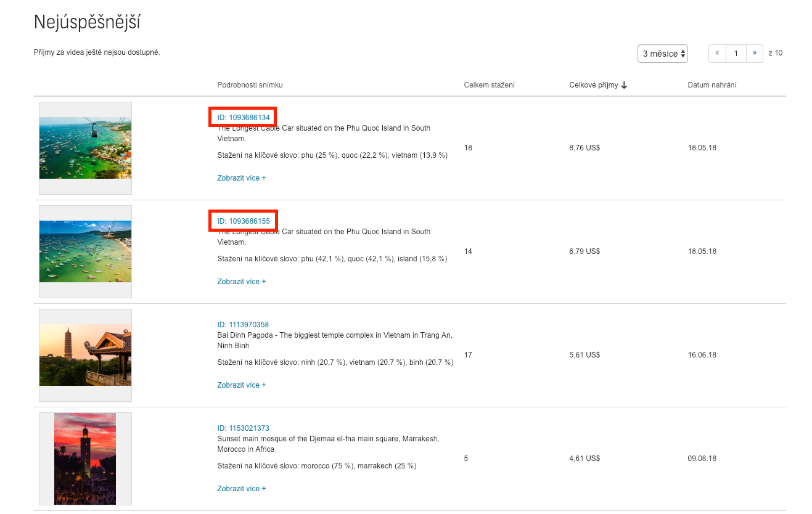Open the 3 měsíce time period dropdown
Screen dimensions: 812x514
(662, 54)
